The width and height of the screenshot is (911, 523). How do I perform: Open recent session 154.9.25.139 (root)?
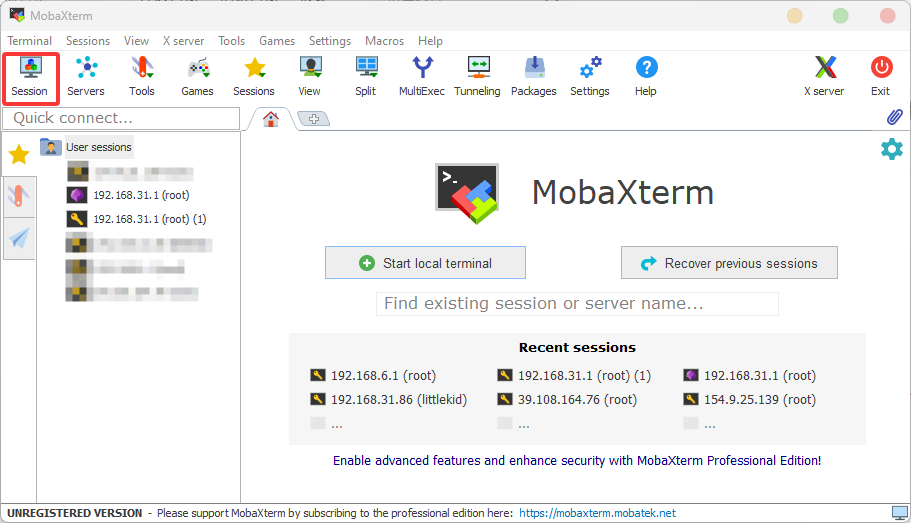tap(750, 400)
